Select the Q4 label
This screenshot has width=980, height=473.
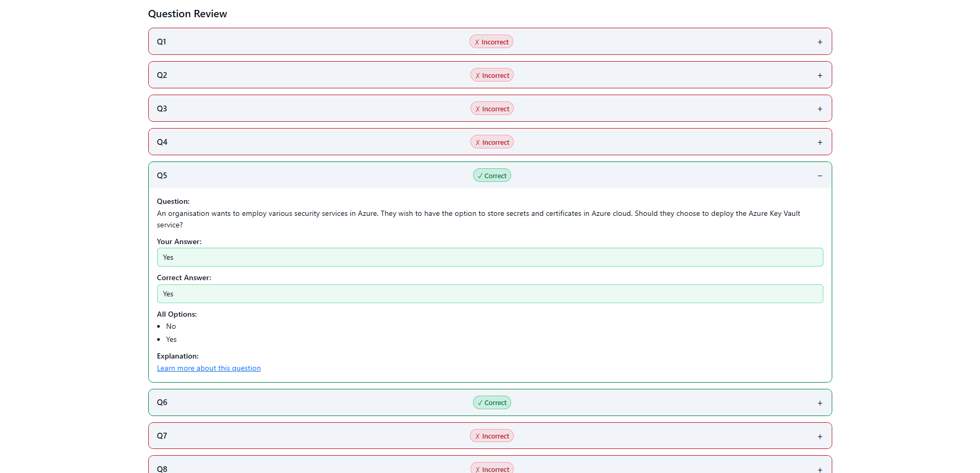[x=162, y=142]
